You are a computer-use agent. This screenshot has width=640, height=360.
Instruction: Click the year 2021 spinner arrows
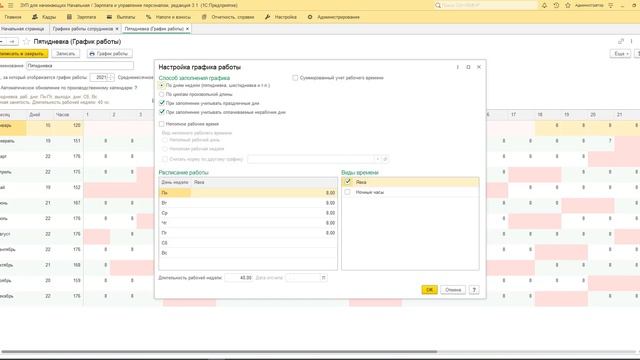coord(111,77)
